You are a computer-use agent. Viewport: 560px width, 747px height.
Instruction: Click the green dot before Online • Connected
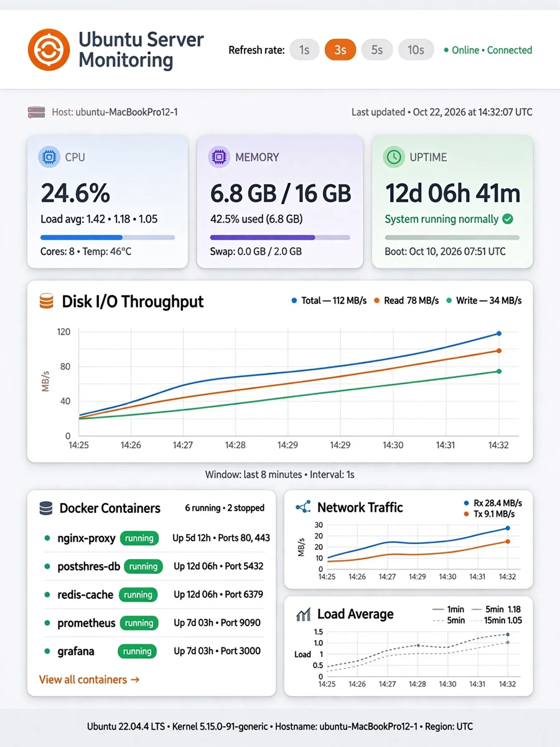[446, 50]
